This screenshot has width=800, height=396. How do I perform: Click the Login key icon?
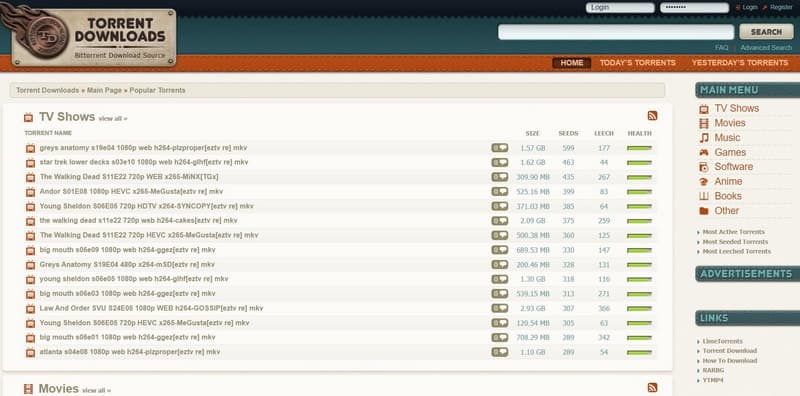tap(738, 8)
